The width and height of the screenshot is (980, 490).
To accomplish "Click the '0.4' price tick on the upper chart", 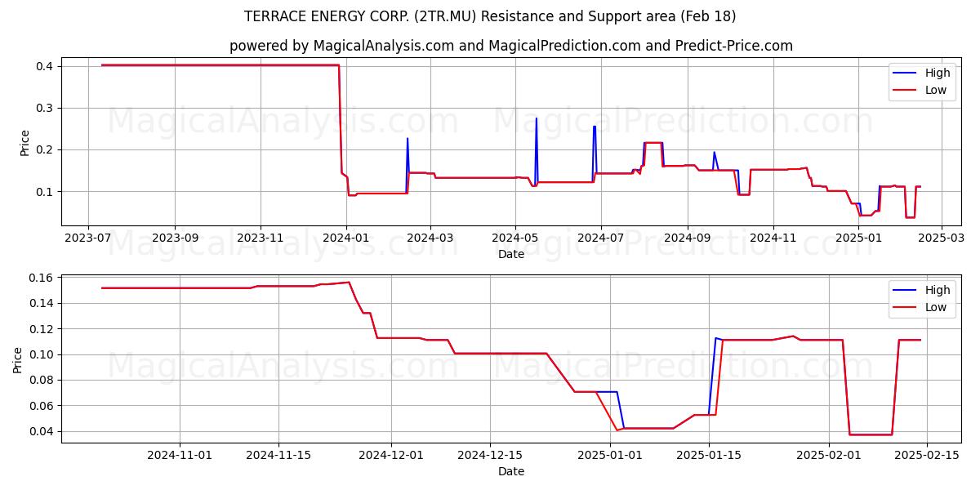I will tap(46, 65).
